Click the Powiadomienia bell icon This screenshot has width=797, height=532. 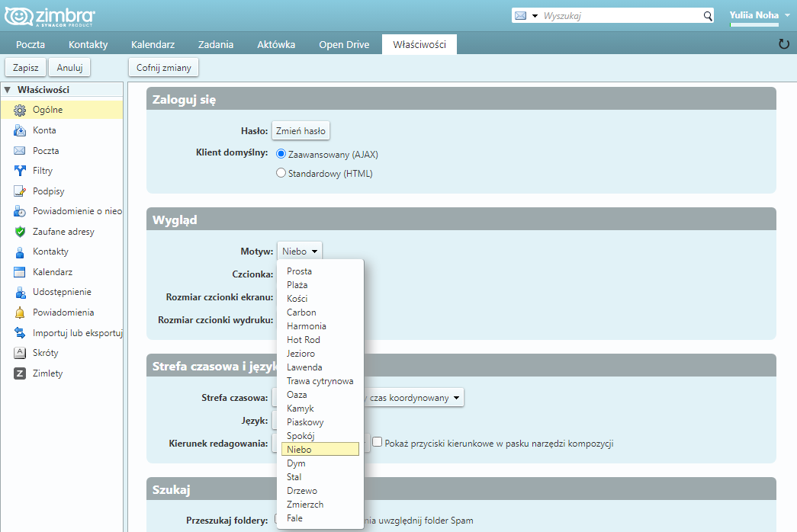click(x=20, y=312)
